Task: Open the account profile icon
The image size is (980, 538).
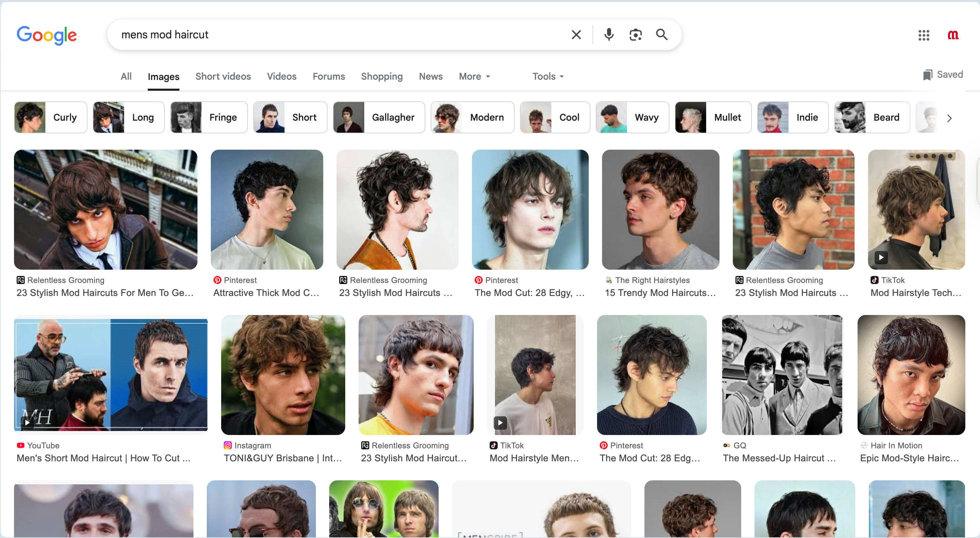Action: pos(953,35)
